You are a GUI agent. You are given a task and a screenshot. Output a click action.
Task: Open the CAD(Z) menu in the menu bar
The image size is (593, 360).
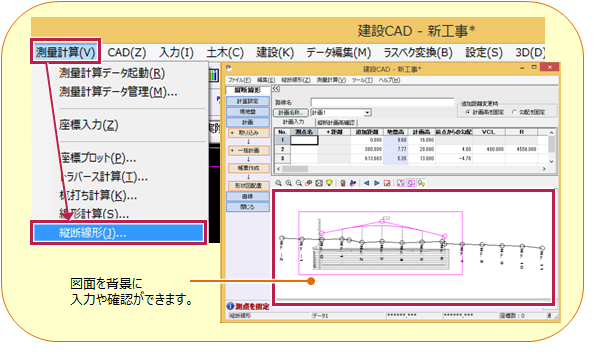[127, 52]
